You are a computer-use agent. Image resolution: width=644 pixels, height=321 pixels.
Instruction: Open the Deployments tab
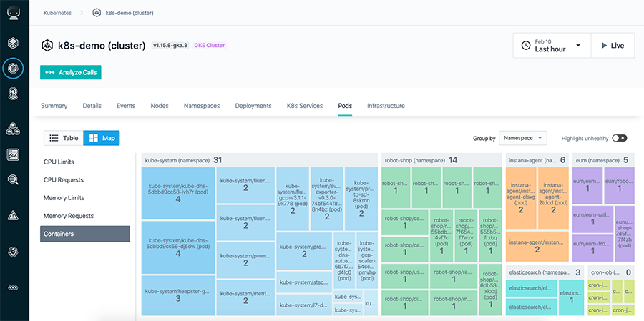click(x=253, y=106)
